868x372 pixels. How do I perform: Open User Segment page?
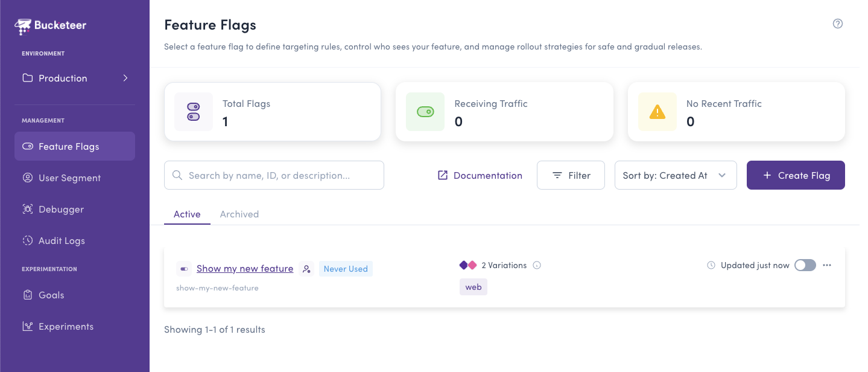coord(75,178)
